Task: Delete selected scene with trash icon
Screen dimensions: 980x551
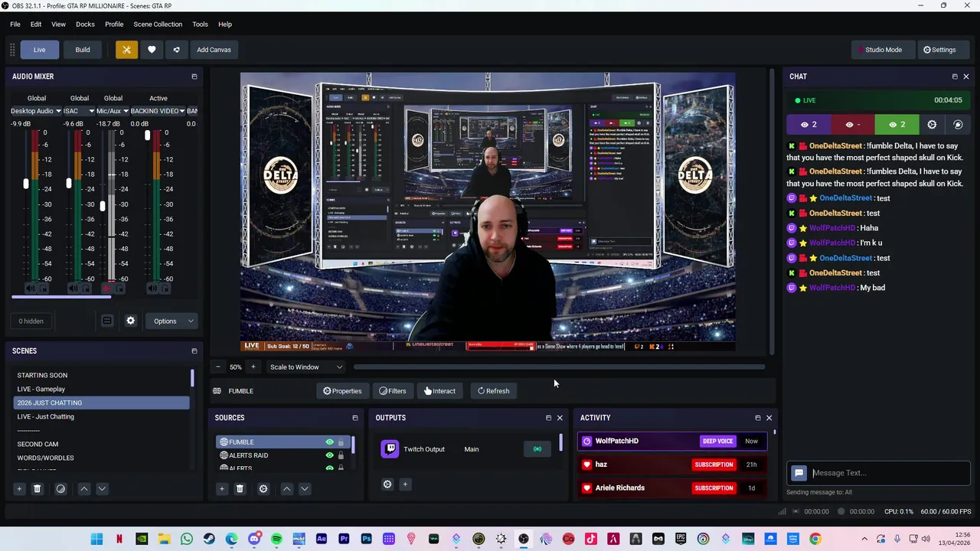Action: click(x=37, y=489)
